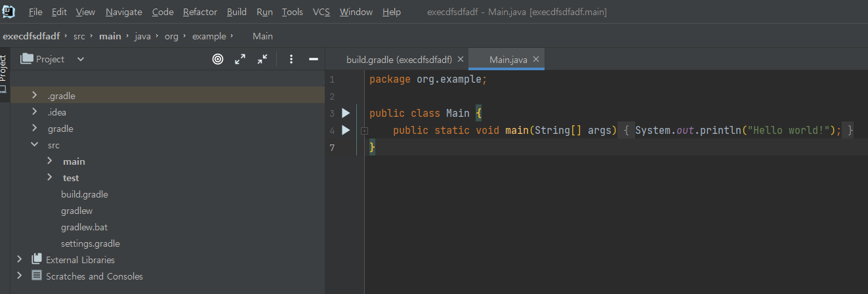The width and height of the screenshot is (868, 294).
Task: Expand the .gradle folder
Action: coord(35,96)
